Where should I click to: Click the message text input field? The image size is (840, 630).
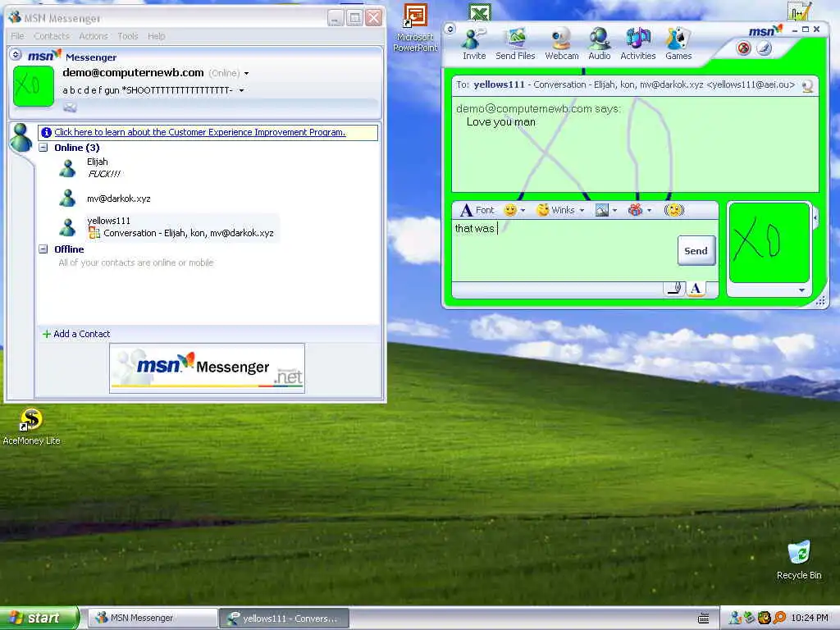tap(564, 251)
